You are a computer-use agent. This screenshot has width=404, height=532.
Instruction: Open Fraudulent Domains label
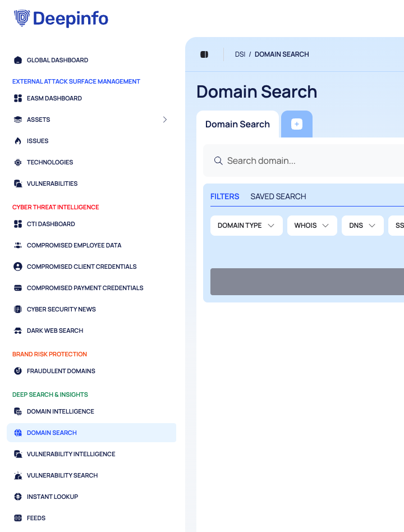[61, 371]
